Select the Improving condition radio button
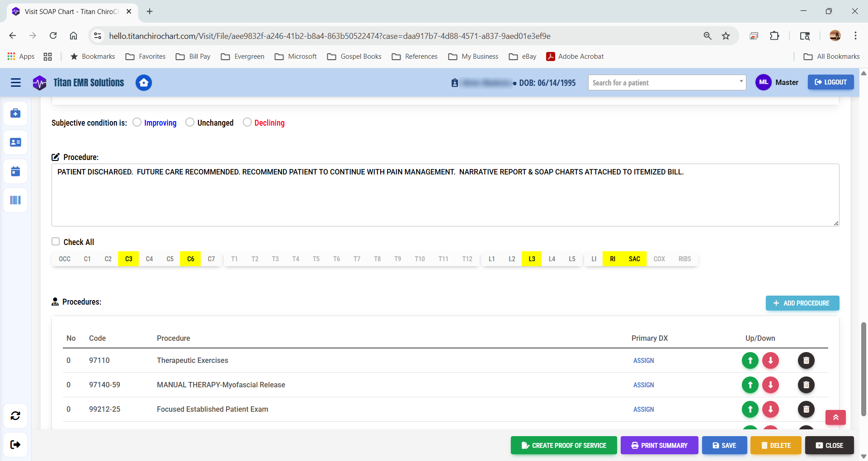 137,122
